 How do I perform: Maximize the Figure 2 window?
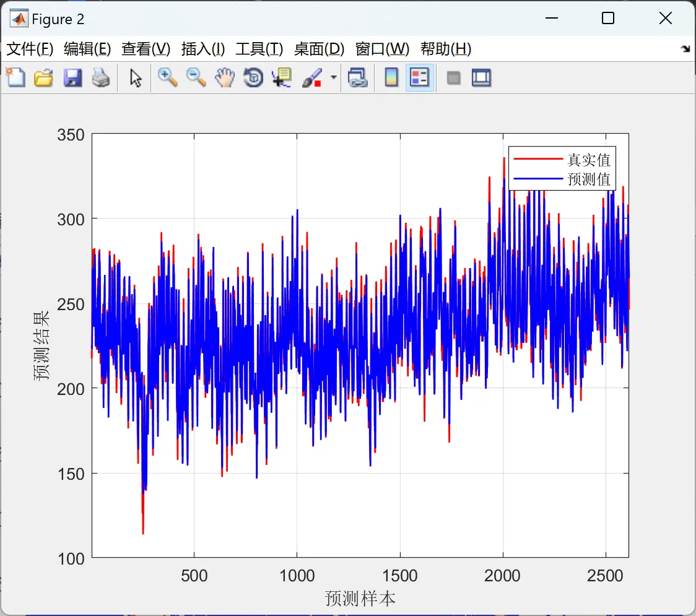(x=608, y=18)
